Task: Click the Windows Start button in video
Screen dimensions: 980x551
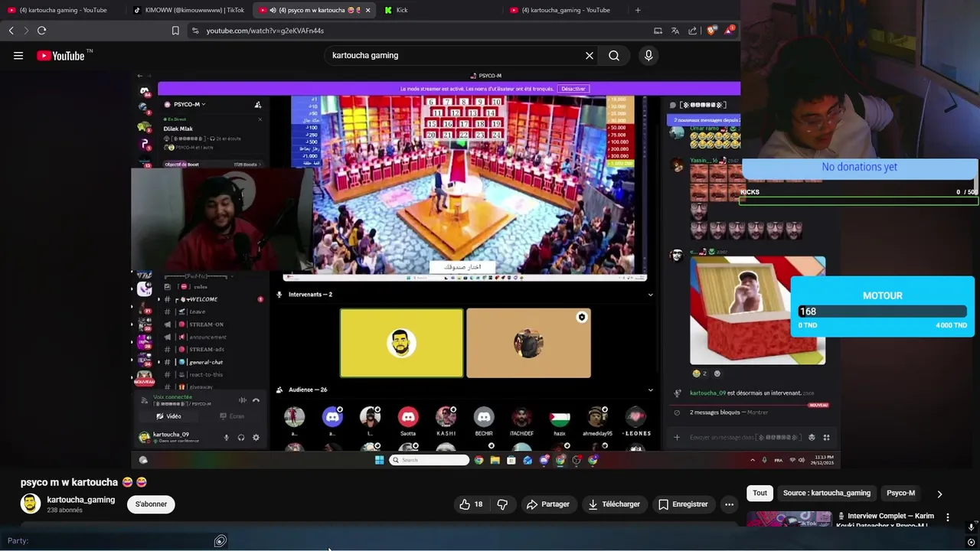Action: [x=379, y=460]
